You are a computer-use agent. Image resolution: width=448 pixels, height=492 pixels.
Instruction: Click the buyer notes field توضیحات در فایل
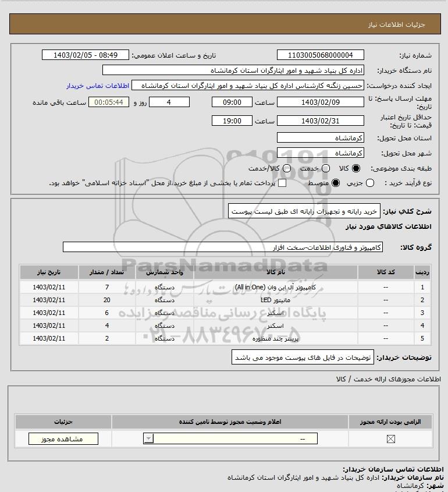[303, 357]
